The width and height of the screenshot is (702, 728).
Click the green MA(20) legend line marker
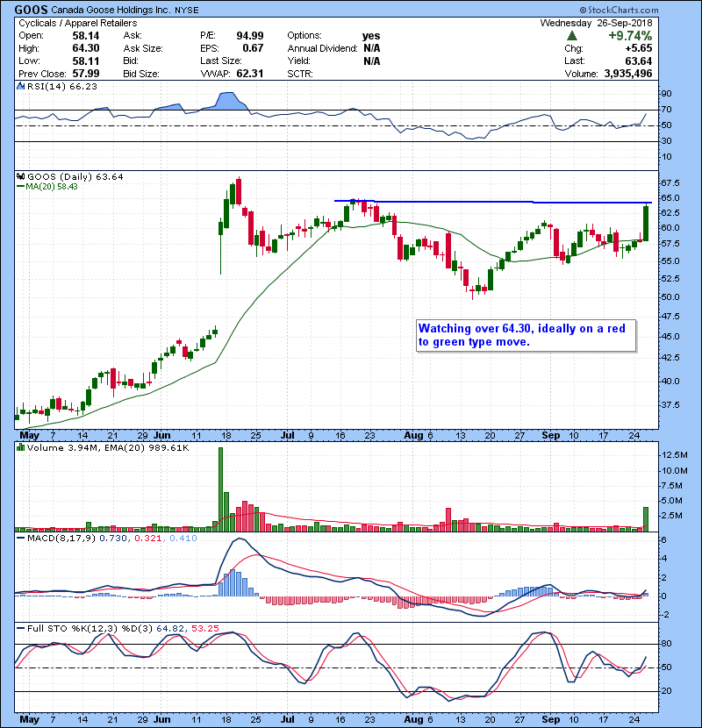tap(20, 187)
